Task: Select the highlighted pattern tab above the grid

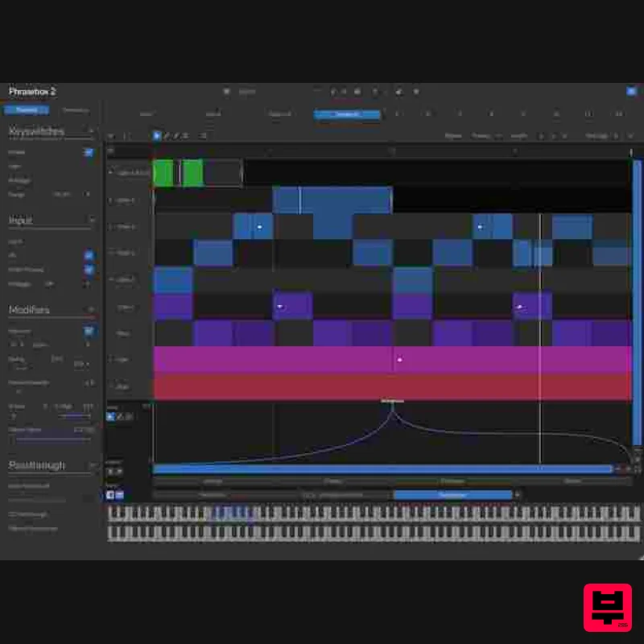Action: click(347, 114)
